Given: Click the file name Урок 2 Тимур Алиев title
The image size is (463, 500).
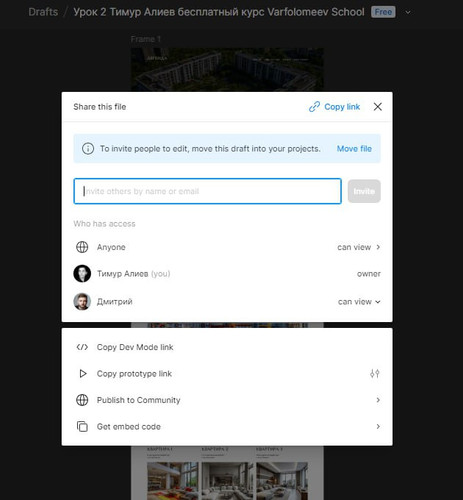Looking at the screenshot, I should click(219, 12).
